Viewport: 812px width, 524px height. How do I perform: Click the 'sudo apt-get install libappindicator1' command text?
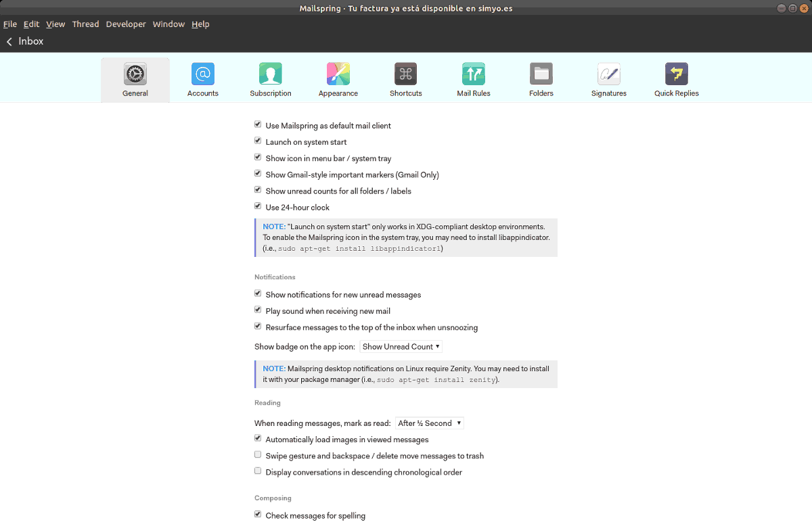[x=359, y=249]
